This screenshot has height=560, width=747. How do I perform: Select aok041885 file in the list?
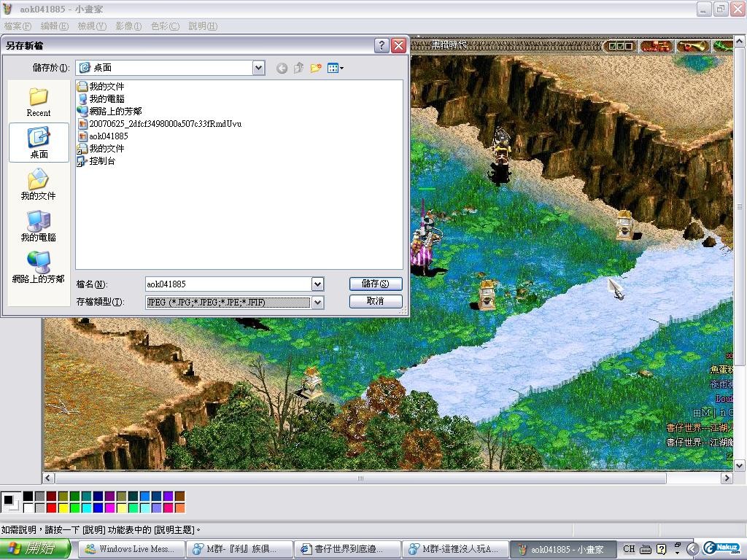tap(103, 136)
